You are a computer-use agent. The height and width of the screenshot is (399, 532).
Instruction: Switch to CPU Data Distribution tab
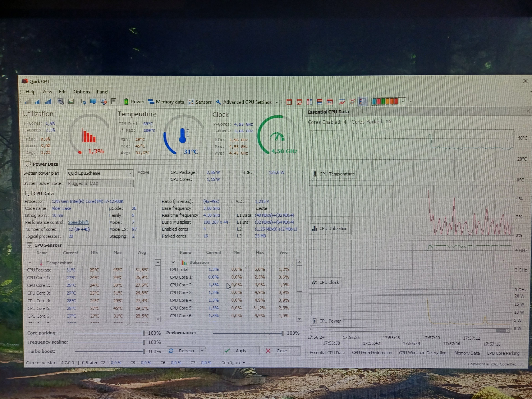tap(372, 353)
